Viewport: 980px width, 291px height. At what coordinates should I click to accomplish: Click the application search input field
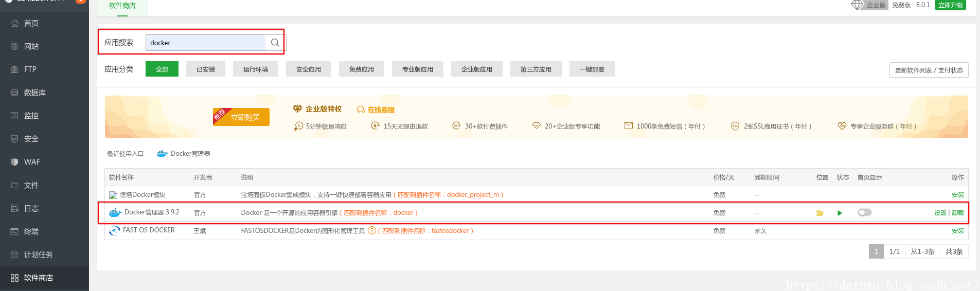tap(206, 43)
